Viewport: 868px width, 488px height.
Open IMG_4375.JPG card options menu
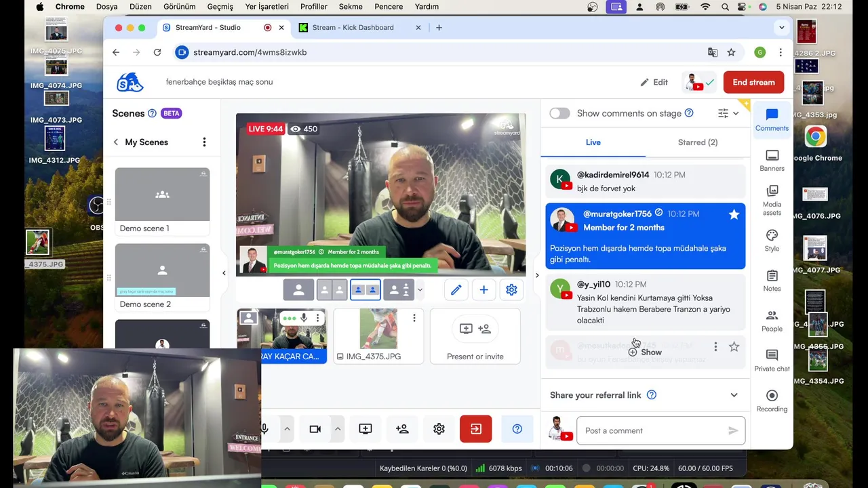414,318
